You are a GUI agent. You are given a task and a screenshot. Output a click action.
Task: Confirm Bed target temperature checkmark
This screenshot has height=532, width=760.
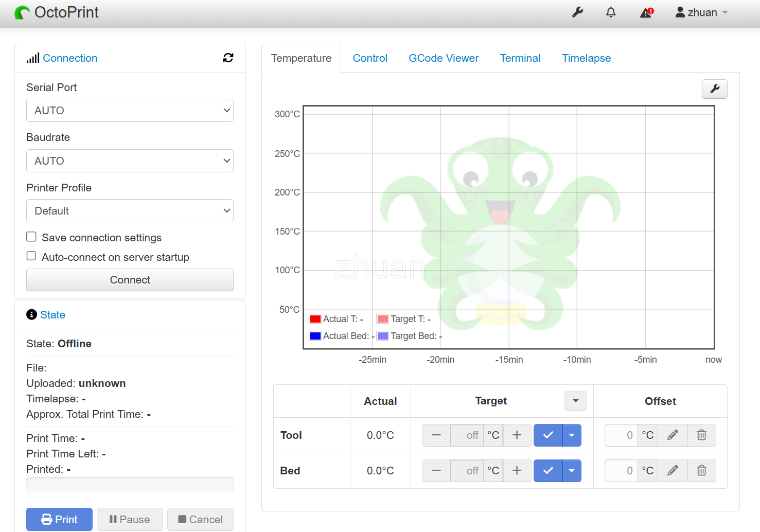[548, 471]
